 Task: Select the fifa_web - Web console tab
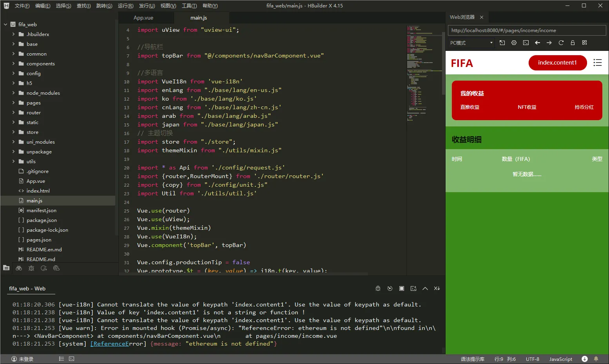click(27, 288)
